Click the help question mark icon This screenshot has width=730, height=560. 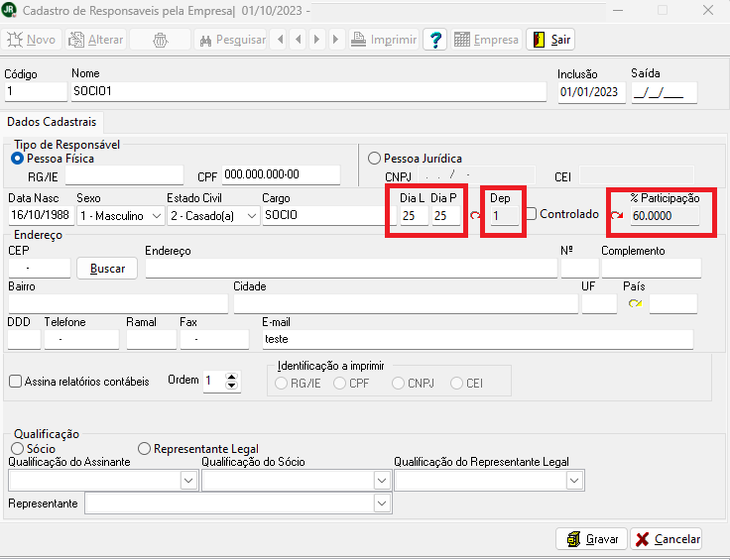tap(434, 40)
